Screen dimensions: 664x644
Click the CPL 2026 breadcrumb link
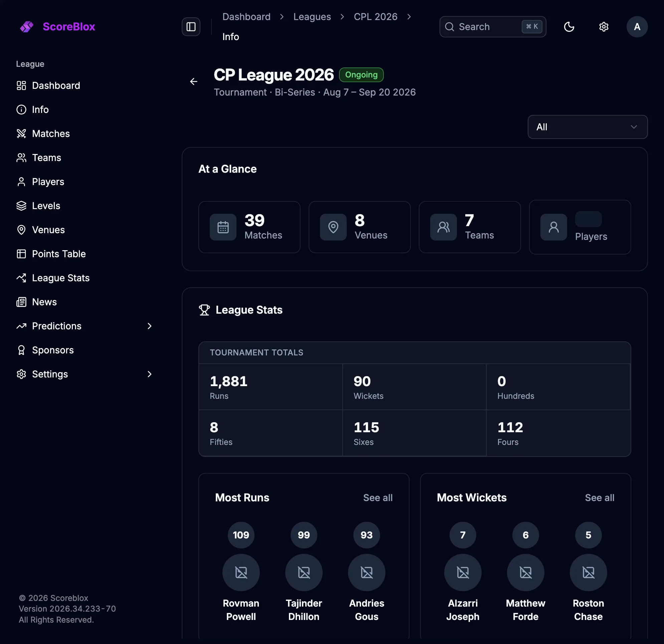coord(375,17)
